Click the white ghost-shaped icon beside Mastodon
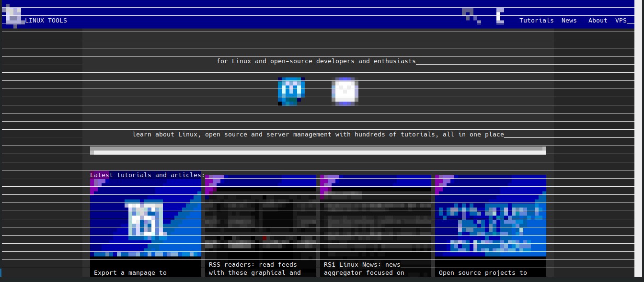Screen dimensions: 644x282 click(345, 90)
